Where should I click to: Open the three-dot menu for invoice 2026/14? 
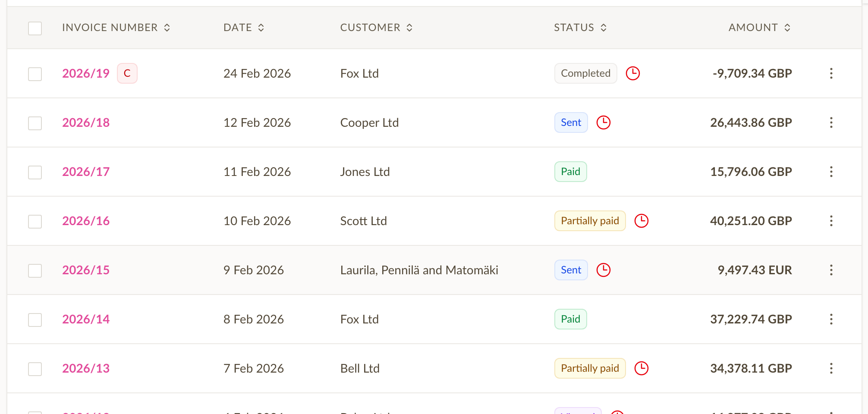coord(831,319)
